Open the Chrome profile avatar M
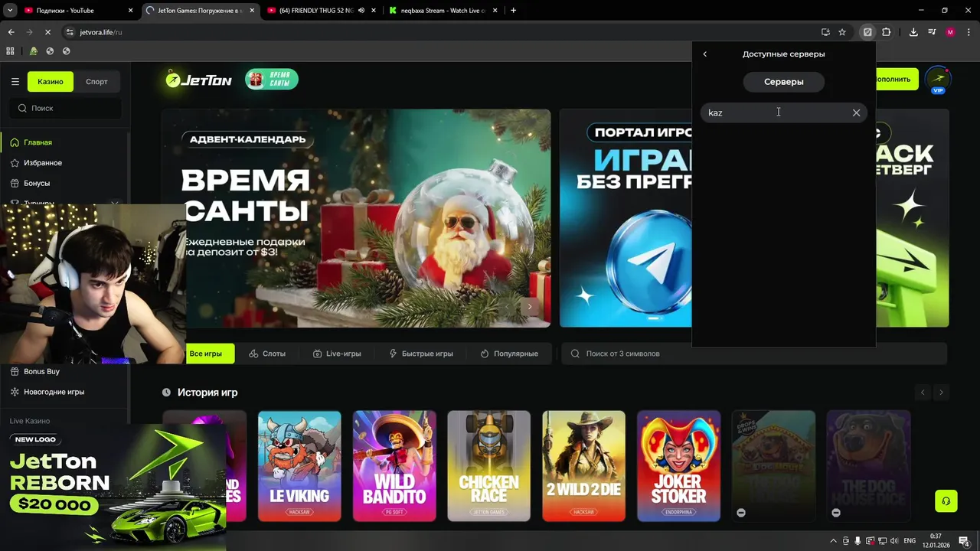This screenshot has height=551, width=980. coord(950,32)
